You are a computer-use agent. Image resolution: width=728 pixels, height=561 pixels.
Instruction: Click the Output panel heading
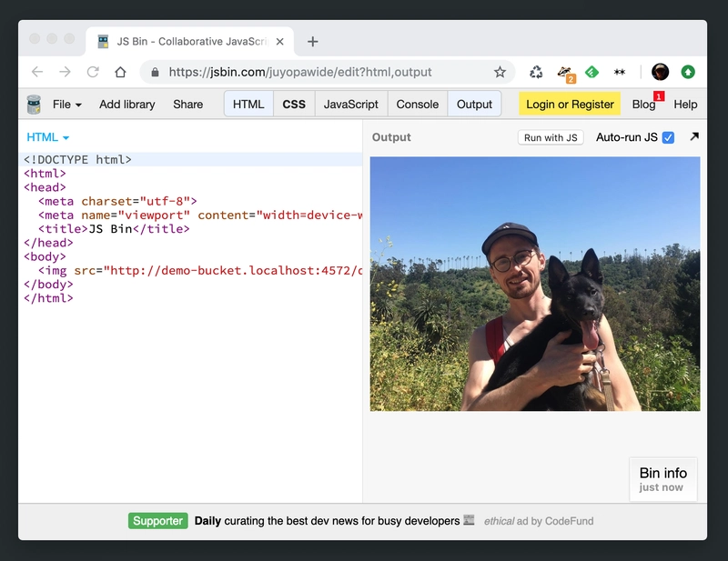(x=391, y=137)
